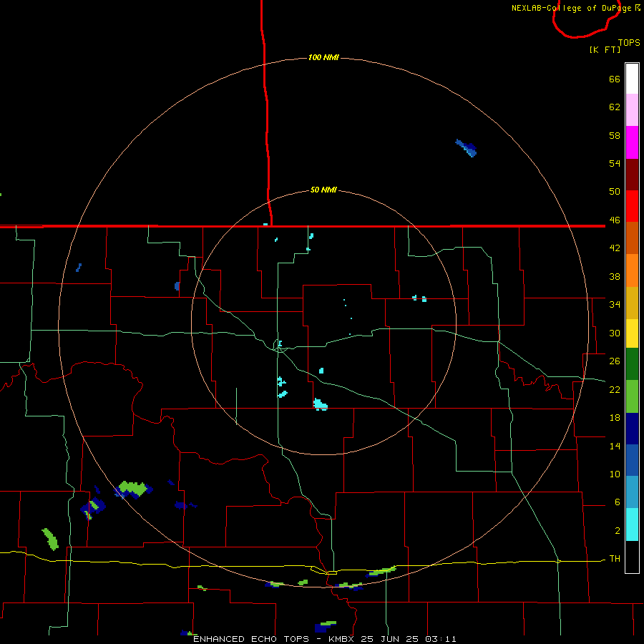This screenshot has width=644, height=644.
Task: Click the legend value 10
Action: point(615,474)
